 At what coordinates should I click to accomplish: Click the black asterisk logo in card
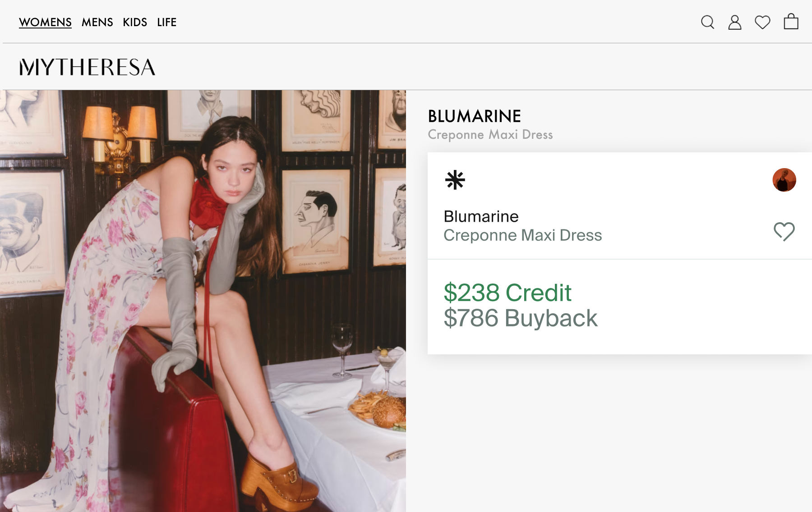tap(455, 180)
